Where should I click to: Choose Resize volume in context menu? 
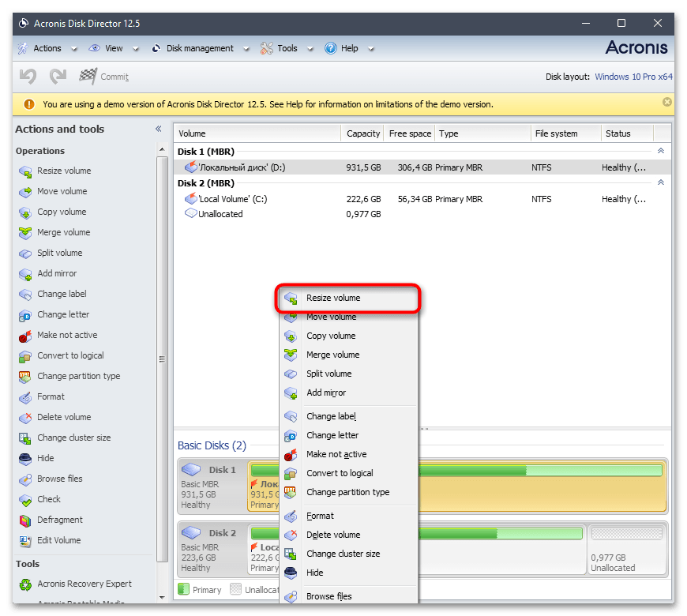pyautogui.click(x=333, y=299)
